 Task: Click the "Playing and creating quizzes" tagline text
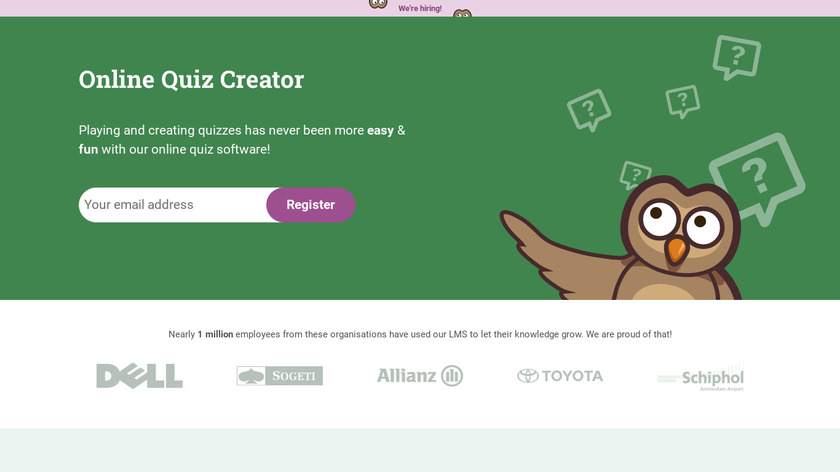tap(242, 140)
